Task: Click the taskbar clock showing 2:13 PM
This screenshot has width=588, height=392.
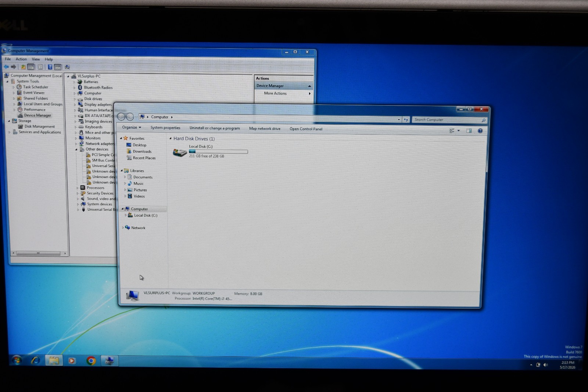Action: point(568,365)
